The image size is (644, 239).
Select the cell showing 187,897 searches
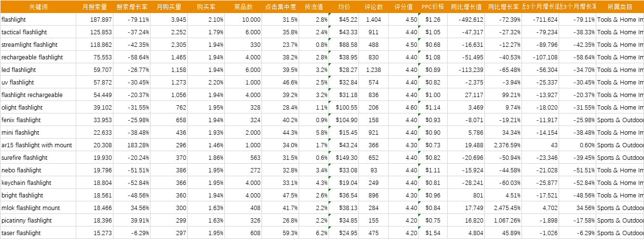point(95,20)
